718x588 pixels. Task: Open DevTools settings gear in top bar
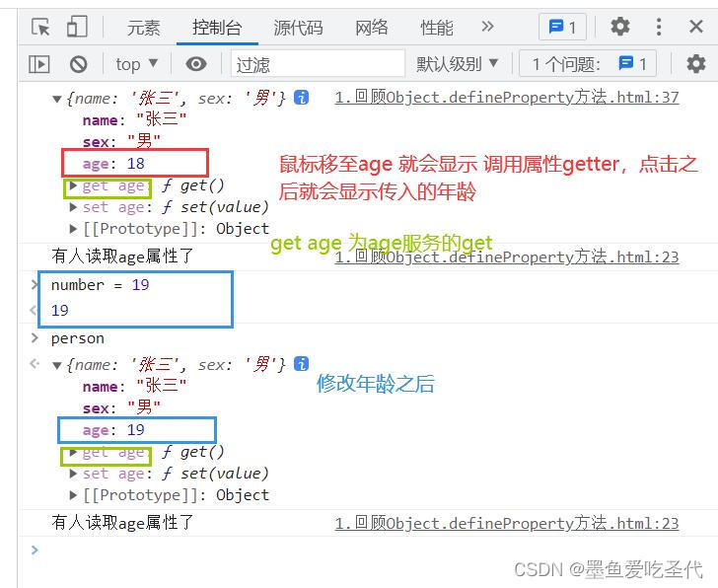(x=620, y=27)
